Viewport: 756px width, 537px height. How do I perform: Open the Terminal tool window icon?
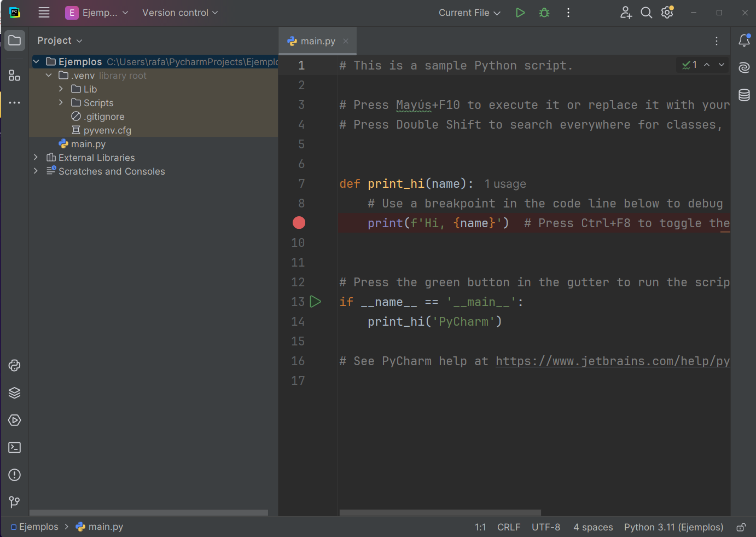point(14,447)
